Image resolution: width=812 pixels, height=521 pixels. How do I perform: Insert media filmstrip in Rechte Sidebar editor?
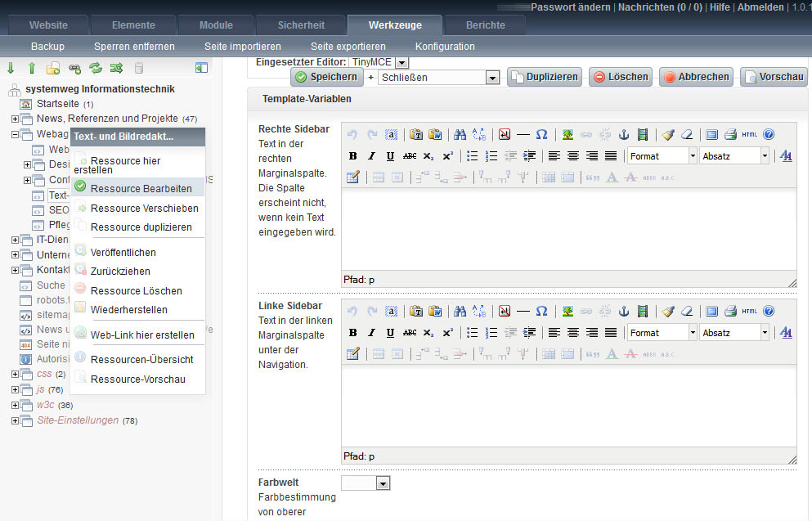[643, 135]
